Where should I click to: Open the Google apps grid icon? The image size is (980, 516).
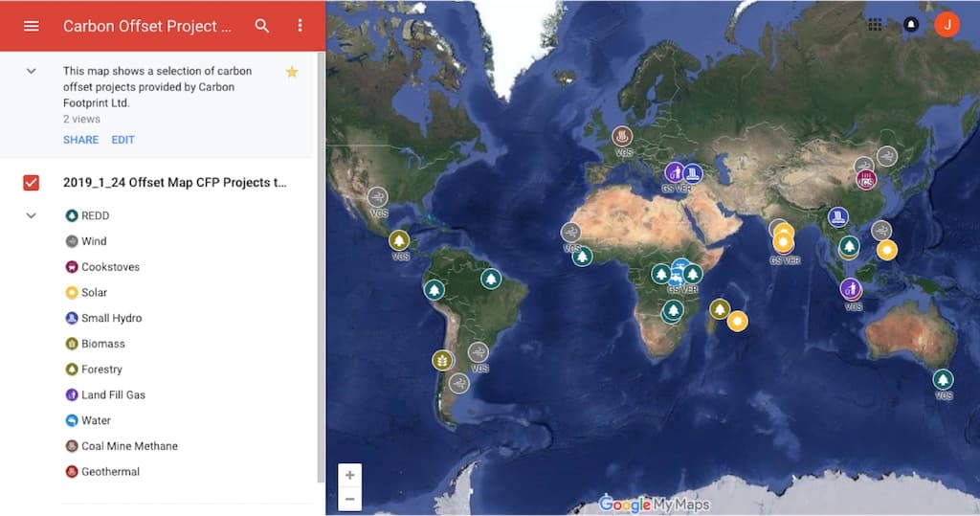click(x=875, y=24)
